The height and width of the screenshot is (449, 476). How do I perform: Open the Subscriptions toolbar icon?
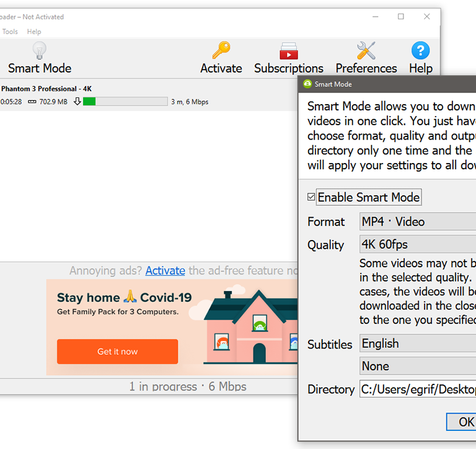(289, 51)
